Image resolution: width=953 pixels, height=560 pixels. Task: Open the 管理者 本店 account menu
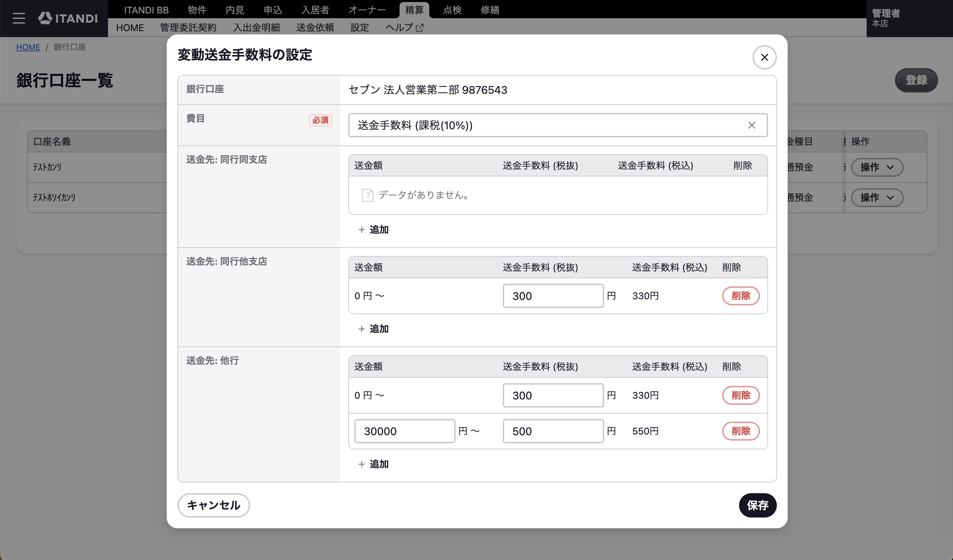909,18
